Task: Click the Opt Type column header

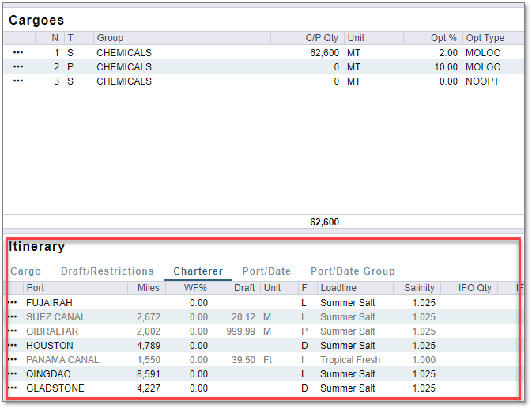Action: [485, 38]
